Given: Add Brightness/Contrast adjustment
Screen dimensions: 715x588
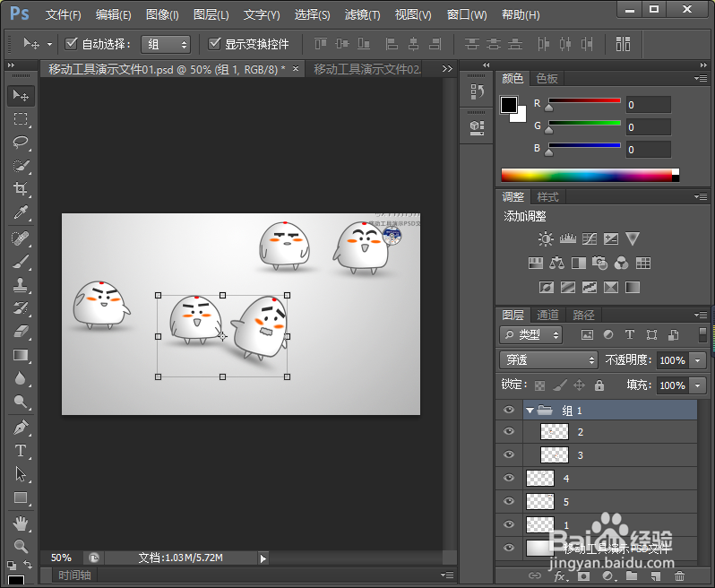Looking at the screenshot, I should coord(546,238).
